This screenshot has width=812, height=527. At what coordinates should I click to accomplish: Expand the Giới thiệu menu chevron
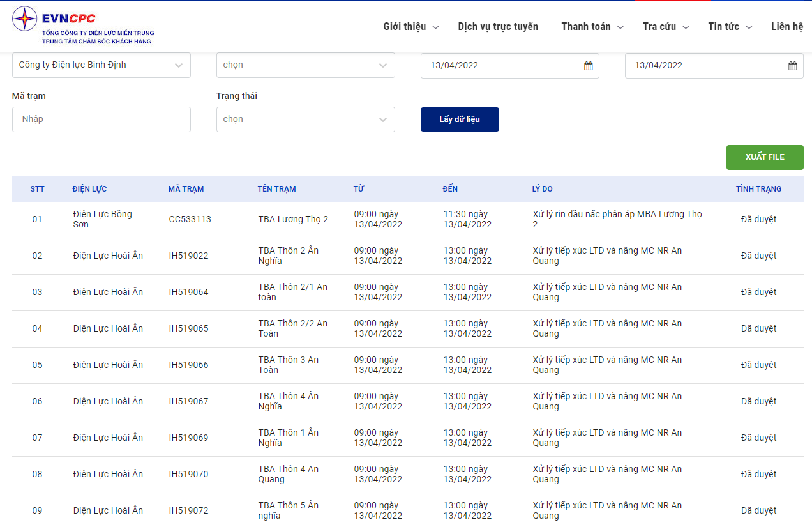pyautogui.click(x=436, y=27)
